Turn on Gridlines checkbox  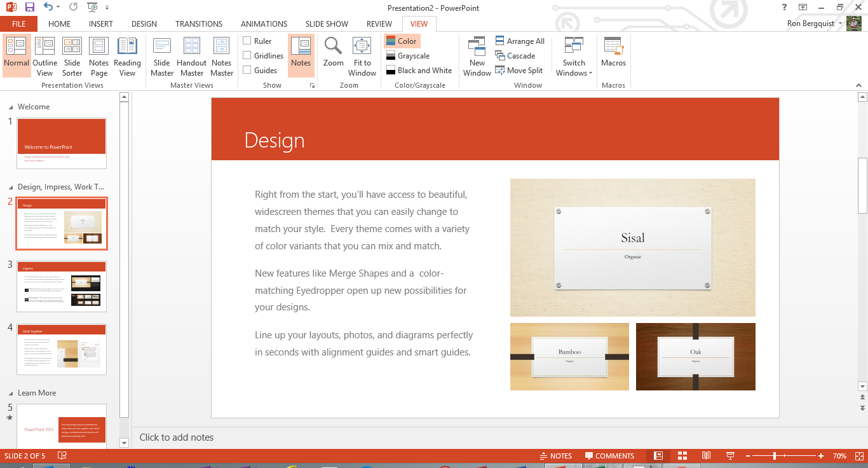click(247, 55)
